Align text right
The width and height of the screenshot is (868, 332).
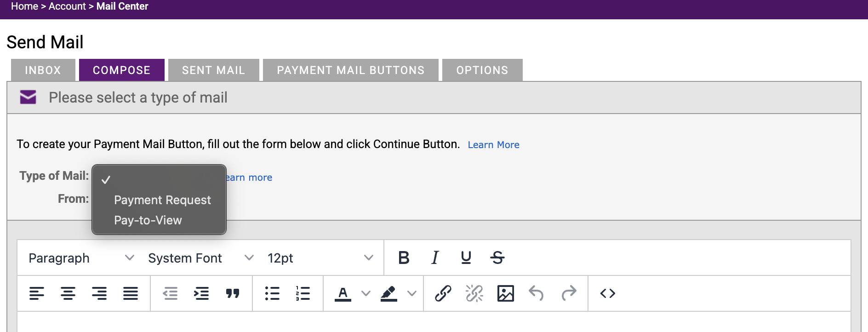pyautogui.click(x=99, y=293)
